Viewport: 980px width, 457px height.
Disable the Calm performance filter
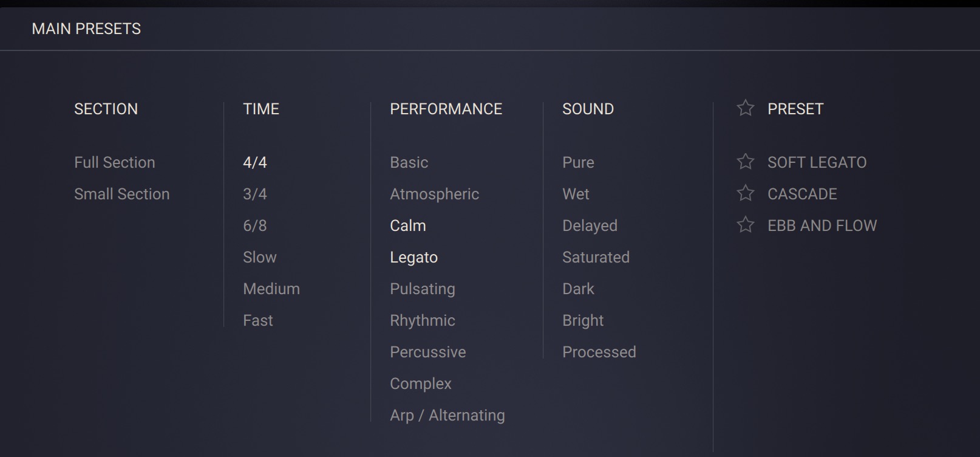click(407, 225)
